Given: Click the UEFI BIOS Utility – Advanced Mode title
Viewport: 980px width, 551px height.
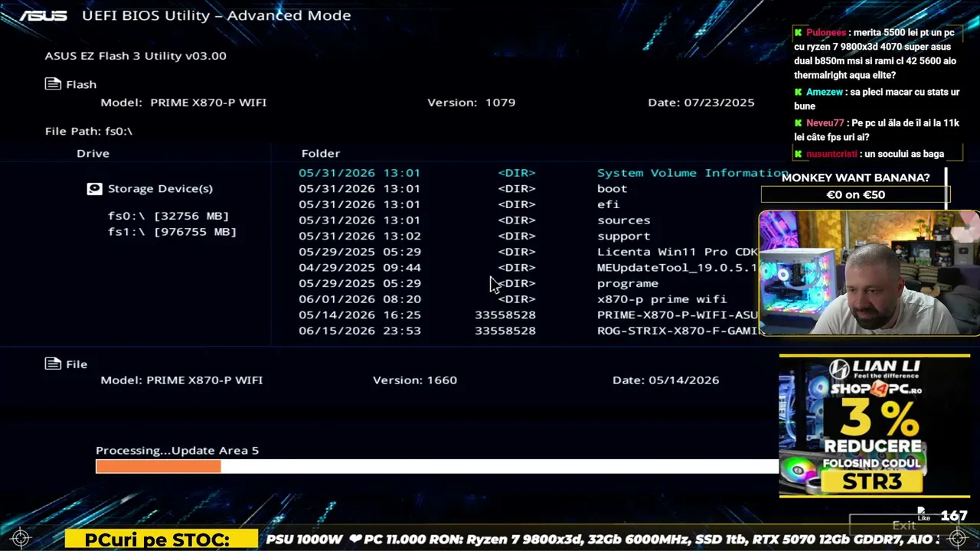Looking at the screenshot, I should point(216,15).
